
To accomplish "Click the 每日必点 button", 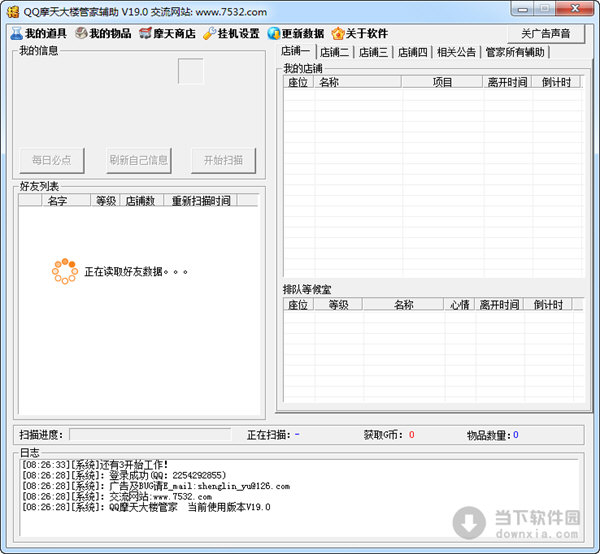I will pyautogui.click(x=52, y=160).
